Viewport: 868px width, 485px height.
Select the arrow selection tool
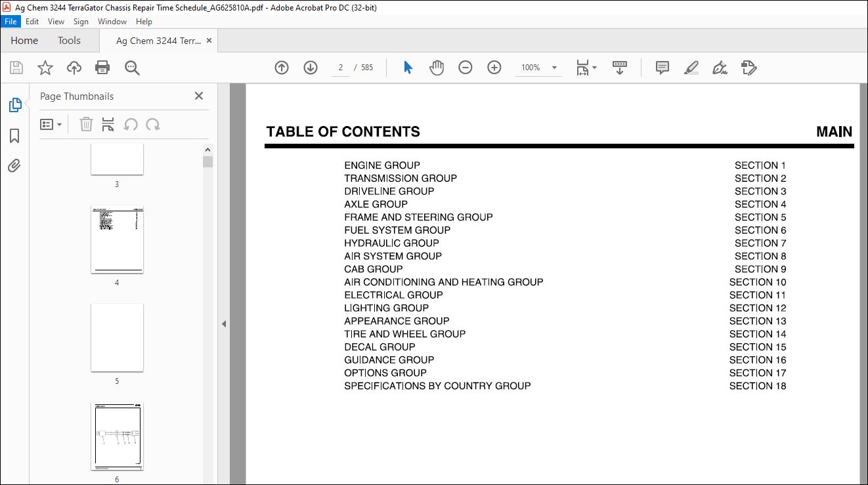[408, 68]
